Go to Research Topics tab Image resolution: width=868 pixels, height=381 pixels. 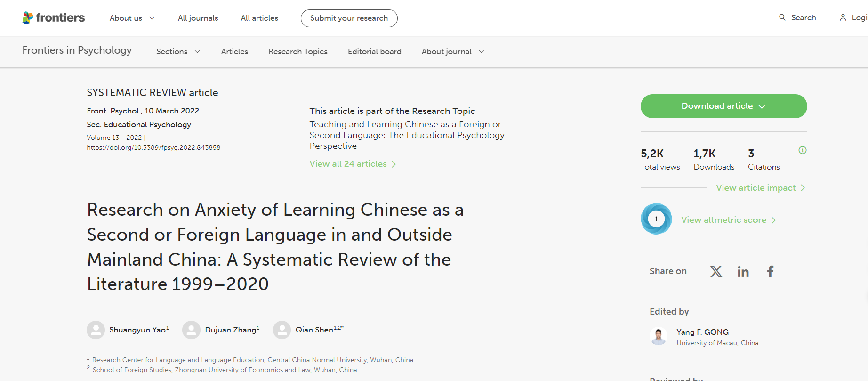point(297,51)
